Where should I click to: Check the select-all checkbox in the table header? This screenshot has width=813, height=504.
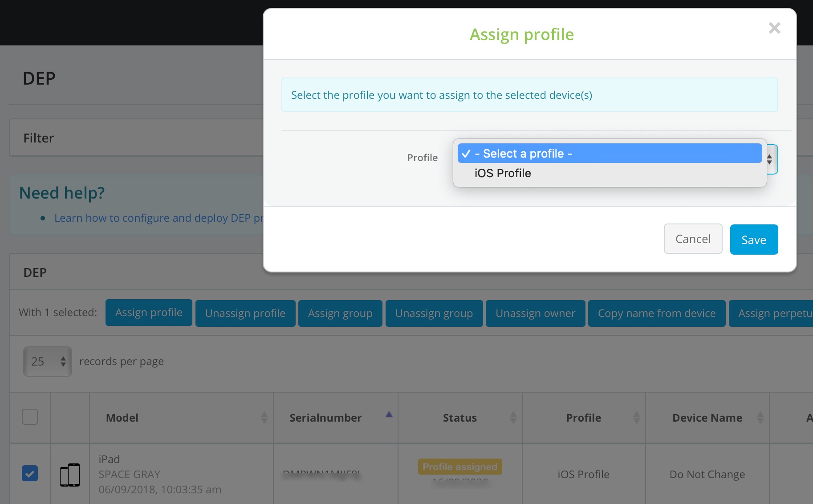pyautogui.click(x=29, y=417)
